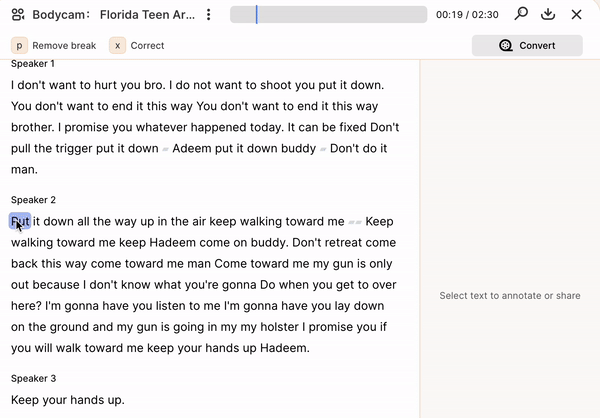Viewport: 600px width, 418px height.
Task: Close the transcript viewer
Action: point(576,15)
